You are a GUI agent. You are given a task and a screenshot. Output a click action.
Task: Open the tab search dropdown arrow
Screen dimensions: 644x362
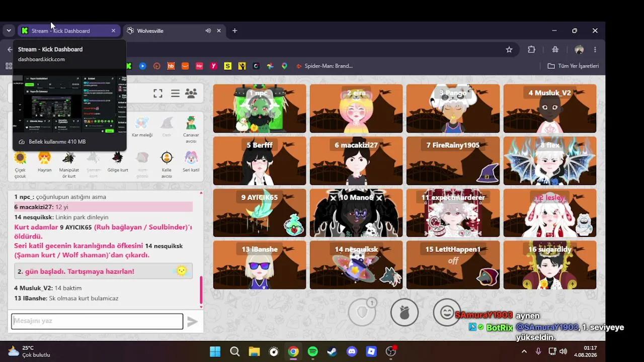[9, 31]
